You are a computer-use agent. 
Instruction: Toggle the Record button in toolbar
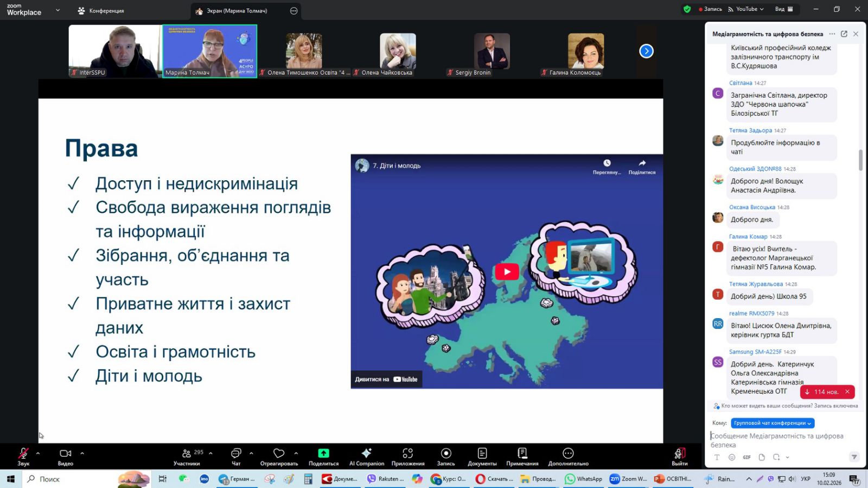pos(446,454)
